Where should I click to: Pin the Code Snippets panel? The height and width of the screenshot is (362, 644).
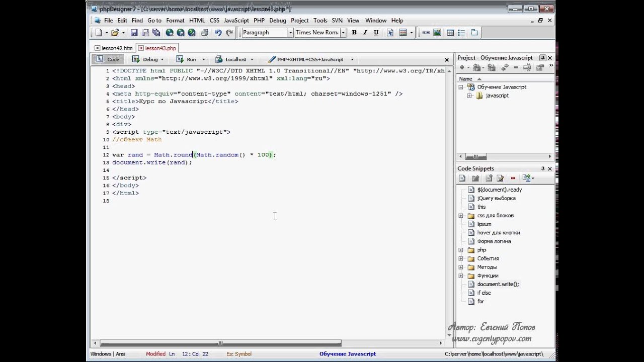543,168
